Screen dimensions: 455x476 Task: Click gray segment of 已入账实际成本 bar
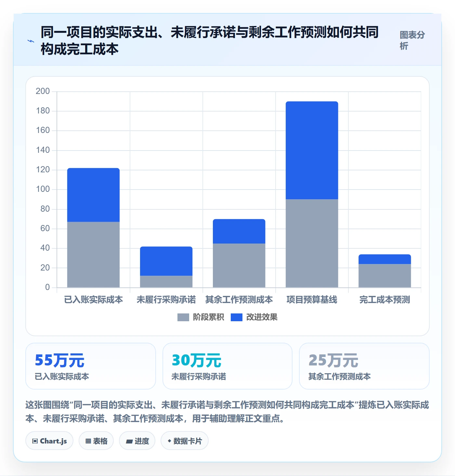[93, 255]
